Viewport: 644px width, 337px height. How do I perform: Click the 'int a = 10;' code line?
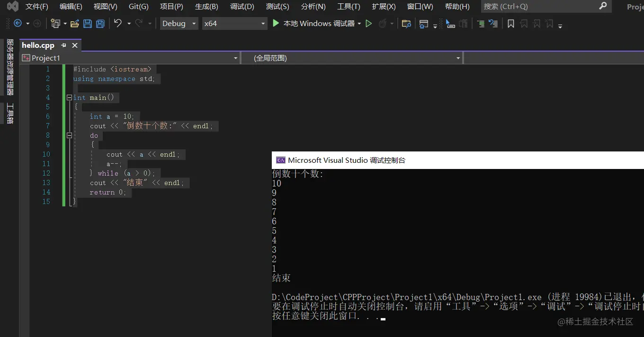(112, 116)
